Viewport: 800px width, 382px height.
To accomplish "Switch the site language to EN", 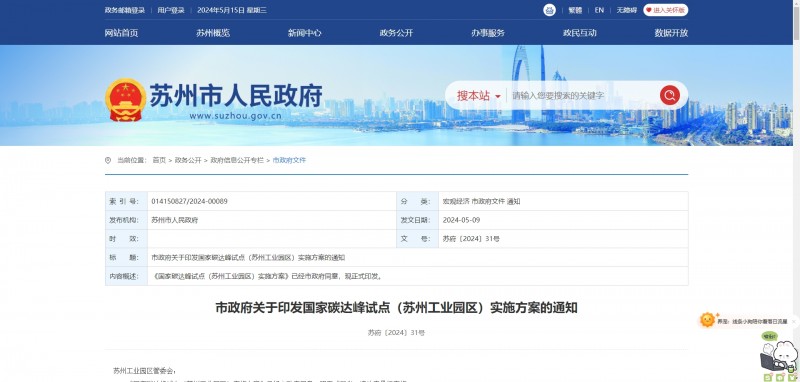I will pyautogui.click(x=599, y=10).
